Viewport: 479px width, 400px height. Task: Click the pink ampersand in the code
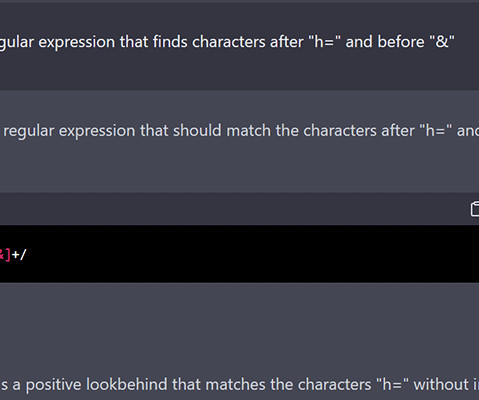2,255
